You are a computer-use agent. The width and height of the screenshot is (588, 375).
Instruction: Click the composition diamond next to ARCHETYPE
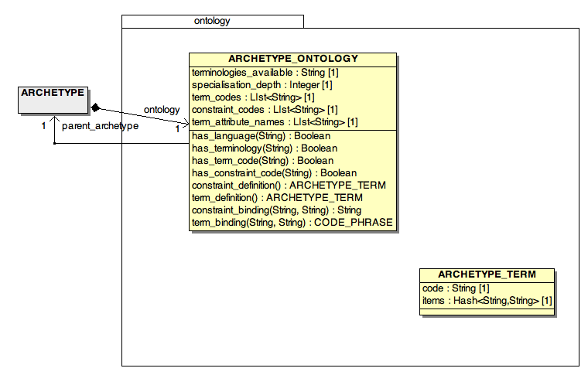coord(95,108)
